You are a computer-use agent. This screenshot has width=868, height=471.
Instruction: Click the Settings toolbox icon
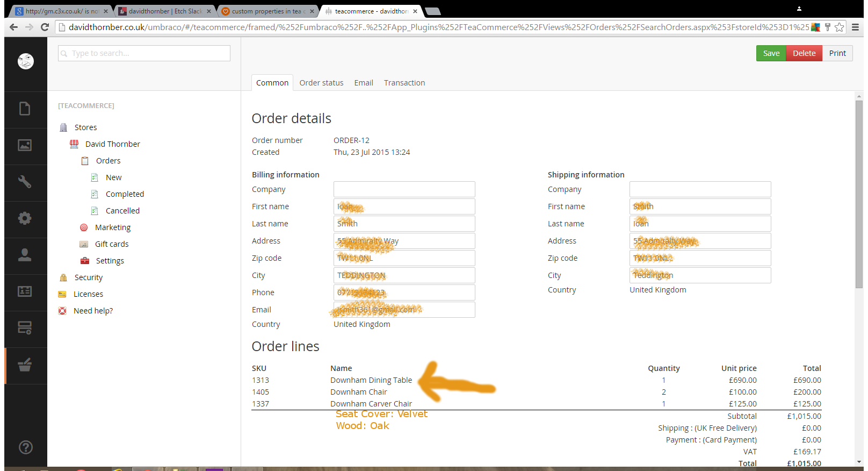pyautogui.click(x=85, y=261)
